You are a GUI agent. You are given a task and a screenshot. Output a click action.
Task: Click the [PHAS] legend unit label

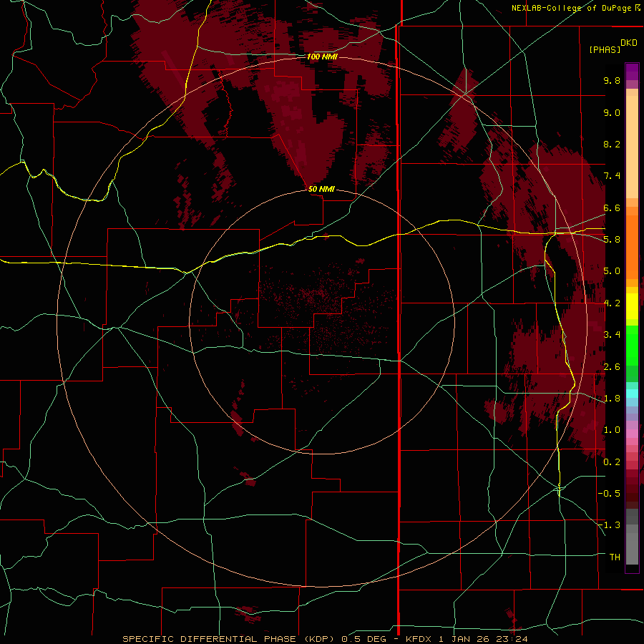click(605, 49)
